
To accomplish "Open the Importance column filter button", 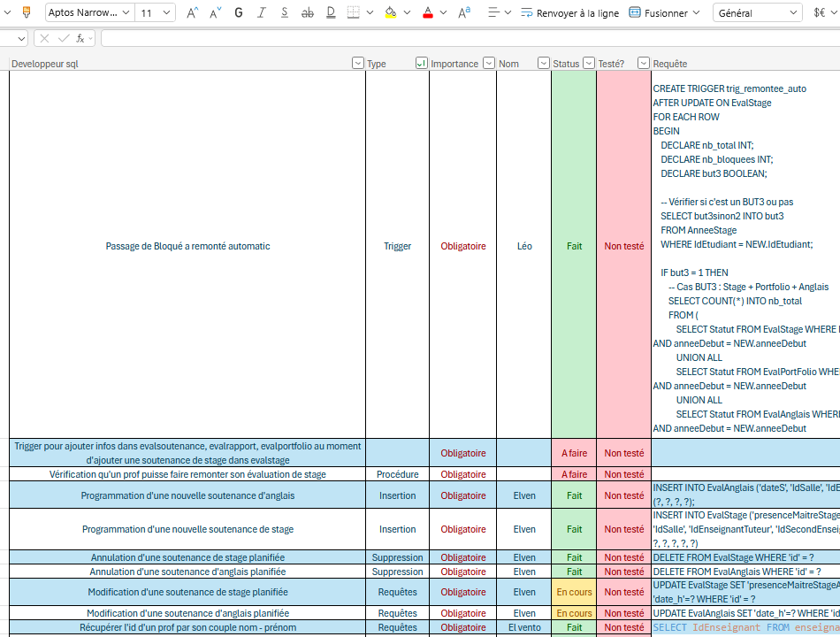I will [489, 64].
